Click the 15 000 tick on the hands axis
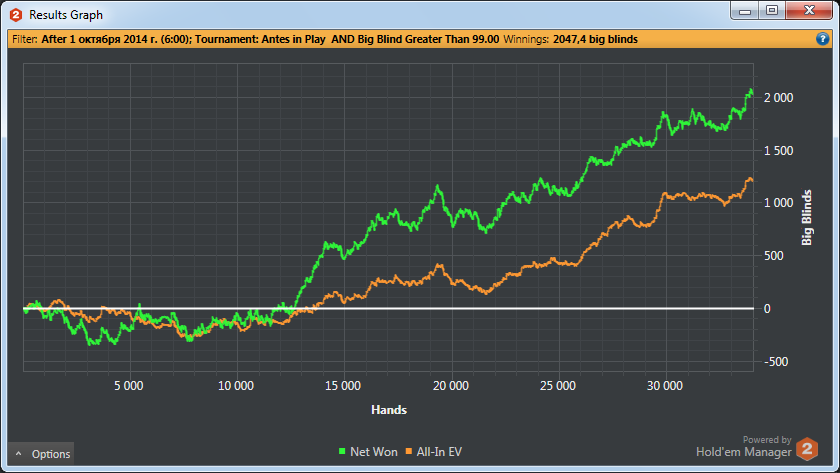Screen dimensions: 840x473 pos(343,385)
